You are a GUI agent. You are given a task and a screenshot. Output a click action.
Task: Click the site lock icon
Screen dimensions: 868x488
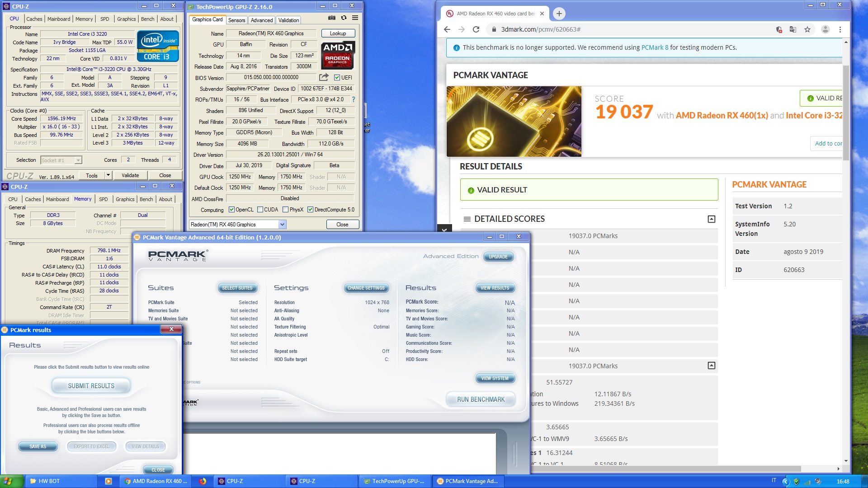494,29
